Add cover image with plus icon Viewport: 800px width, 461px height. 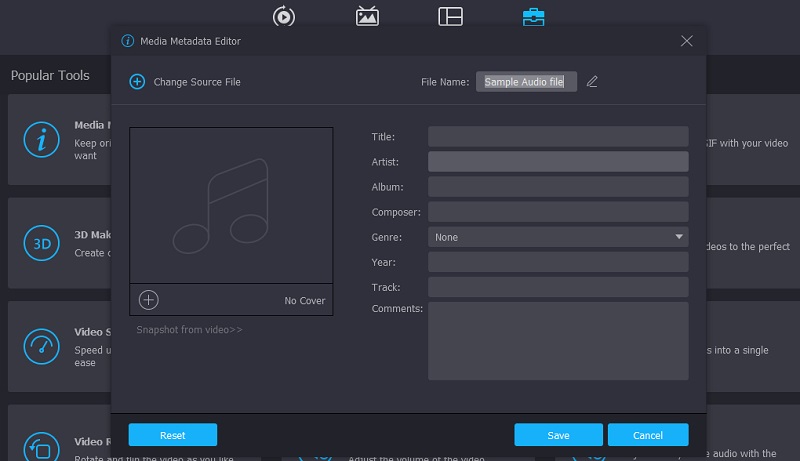coord(149,300)
